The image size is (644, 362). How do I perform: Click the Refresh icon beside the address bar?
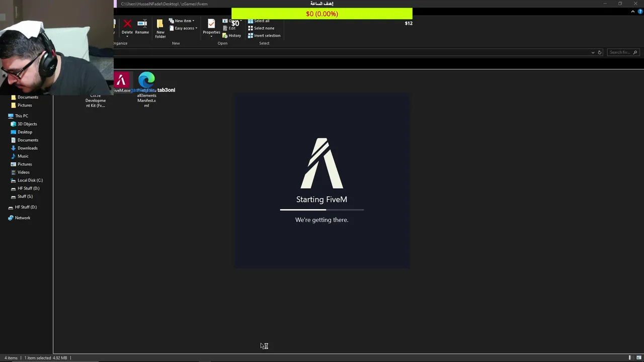(x=599, y=52)
